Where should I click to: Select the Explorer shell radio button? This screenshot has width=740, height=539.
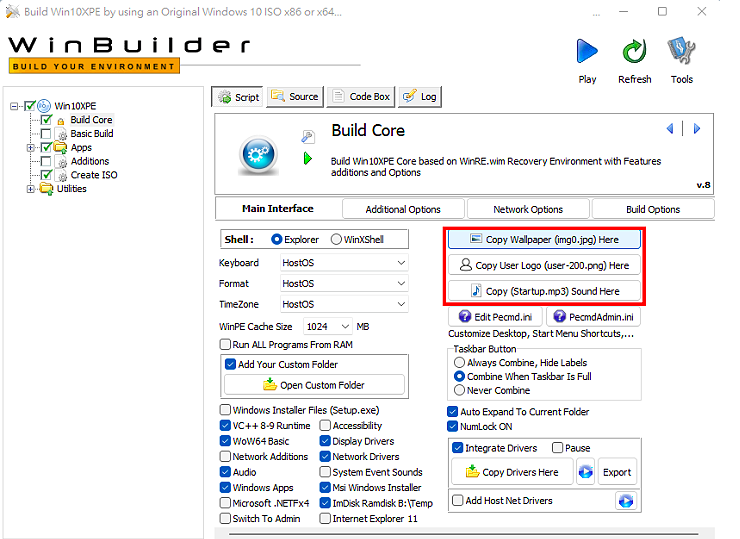277,239
